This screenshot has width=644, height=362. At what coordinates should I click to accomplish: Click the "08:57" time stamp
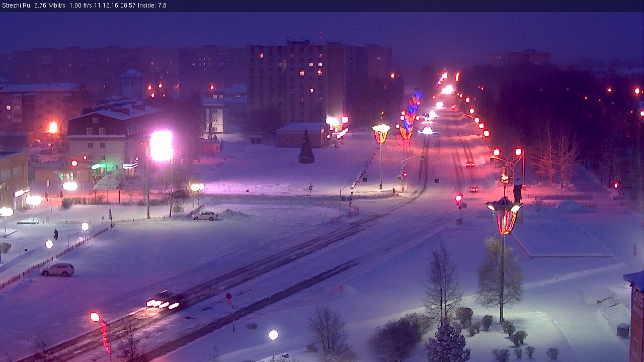tap(127, 6)
